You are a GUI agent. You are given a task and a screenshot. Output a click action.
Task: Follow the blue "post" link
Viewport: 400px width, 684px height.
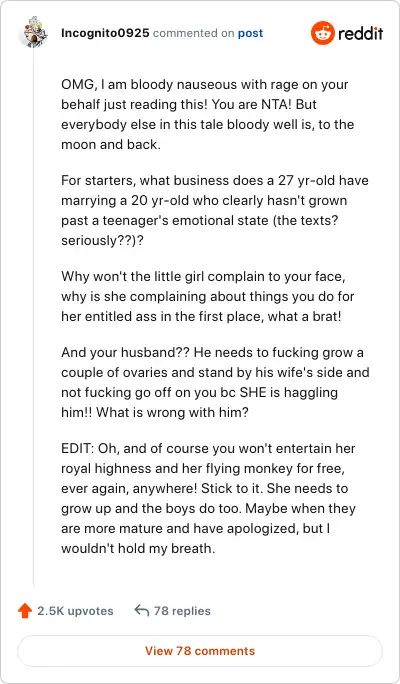(x=250, y=33)
